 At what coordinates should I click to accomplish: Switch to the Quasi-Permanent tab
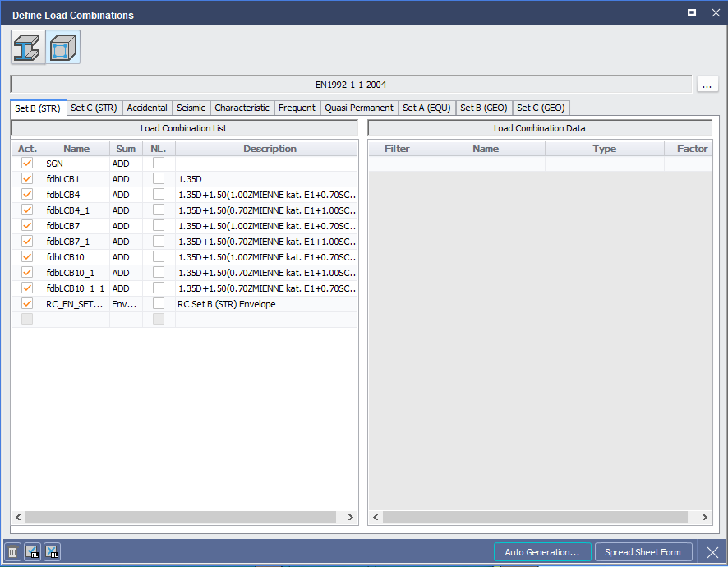(x=359, y=108)
